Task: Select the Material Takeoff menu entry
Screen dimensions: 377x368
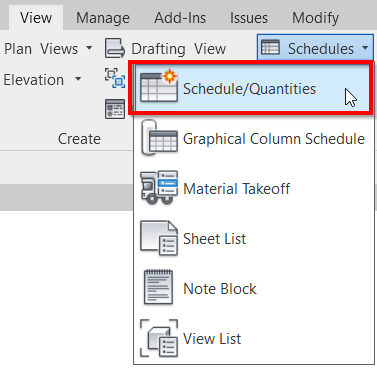Action: click(254, 188)
